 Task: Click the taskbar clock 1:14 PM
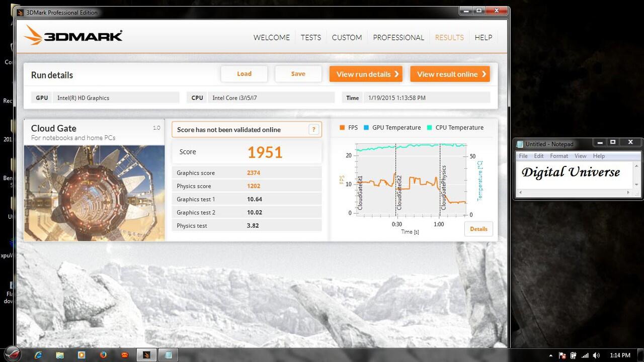[x=620, y=355]
